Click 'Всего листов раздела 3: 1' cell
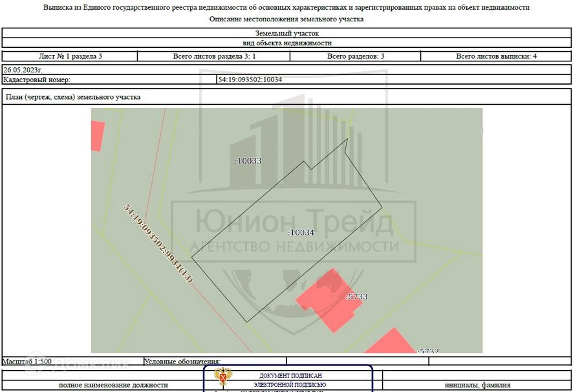 tap(214, 56)
